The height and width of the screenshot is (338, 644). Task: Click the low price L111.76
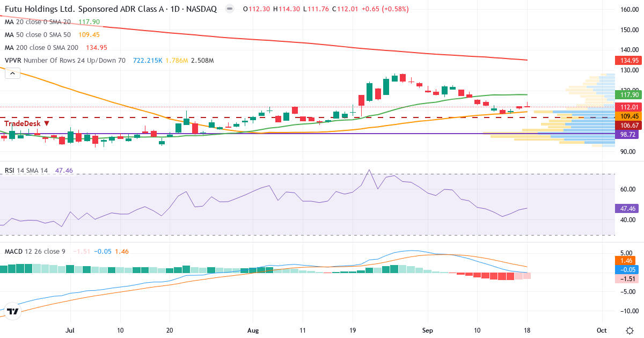tap(316, 9)
